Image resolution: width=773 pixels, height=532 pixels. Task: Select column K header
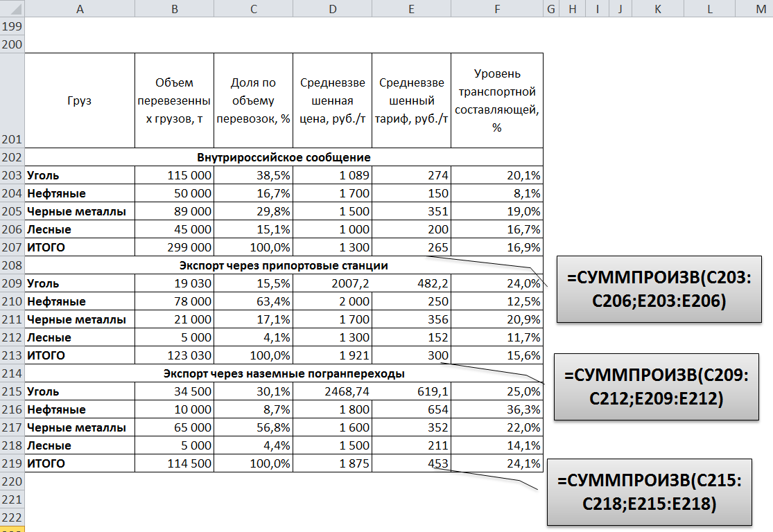tap(658, 9)
